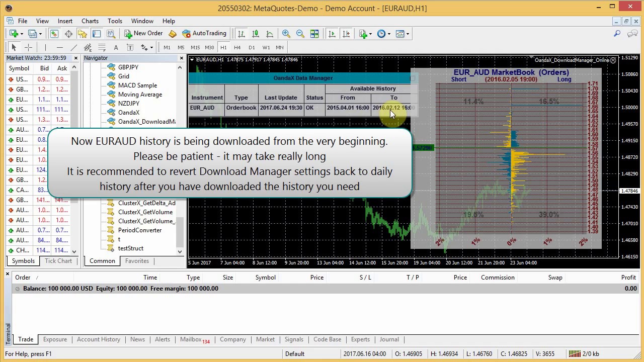This screenshot has height=362, width=644.
Task: Open the Help menu
Action: (x=169, y=21)
